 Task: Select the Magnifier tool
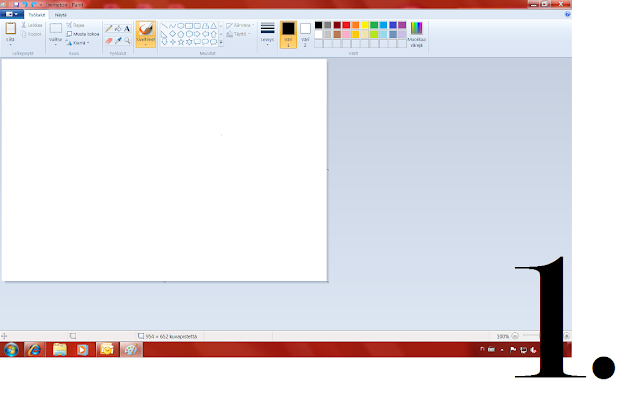[127, 40]
